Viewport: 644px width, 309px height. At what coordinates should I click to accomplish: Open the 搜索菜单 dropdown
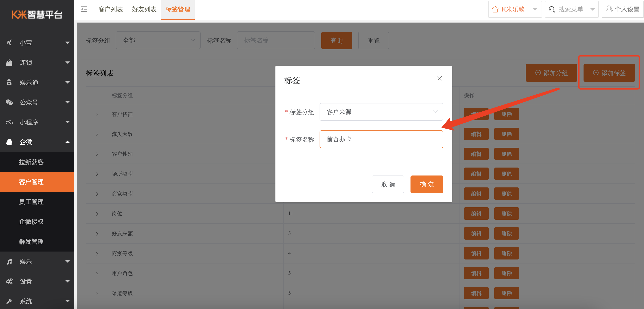pos(571,9)
